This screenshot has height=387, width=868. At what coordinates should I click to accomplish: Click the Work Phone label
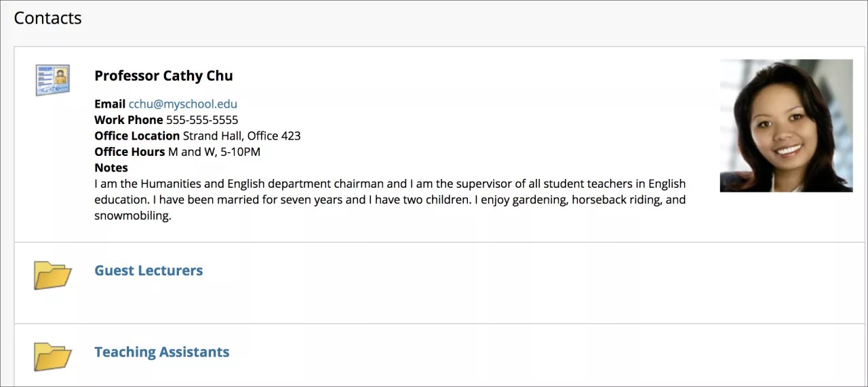pos(129,120)
